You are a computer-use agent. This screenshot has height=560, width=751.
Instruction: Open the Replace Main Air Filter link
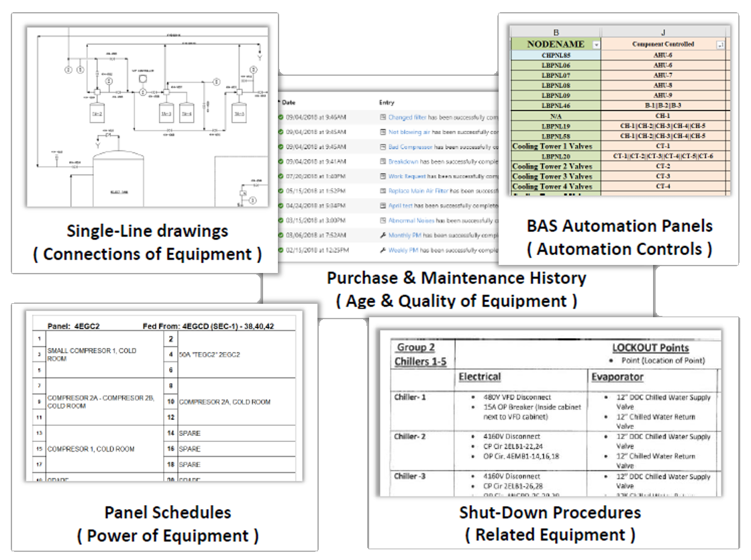[x=418, y=191]
